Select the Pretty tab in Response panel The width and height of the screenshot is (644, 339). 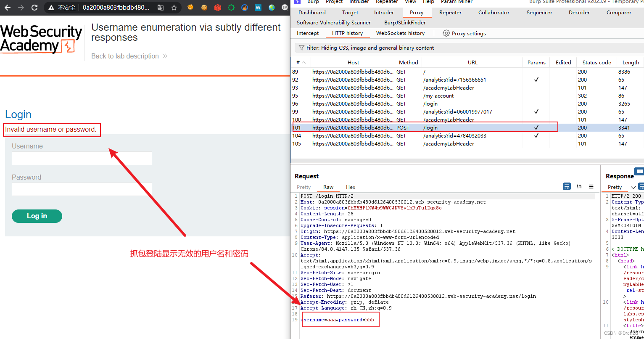(x=615, y=187)
